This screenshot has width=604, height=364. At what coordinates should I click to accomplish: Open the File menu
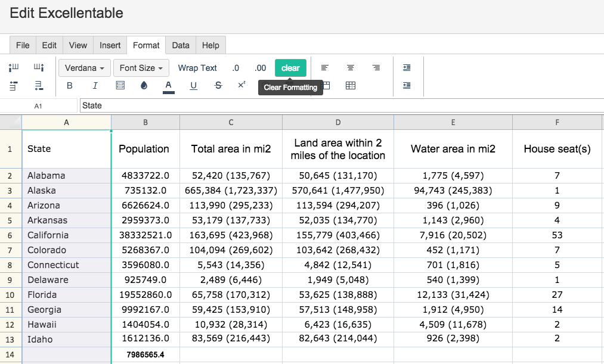tap(23, 45)
